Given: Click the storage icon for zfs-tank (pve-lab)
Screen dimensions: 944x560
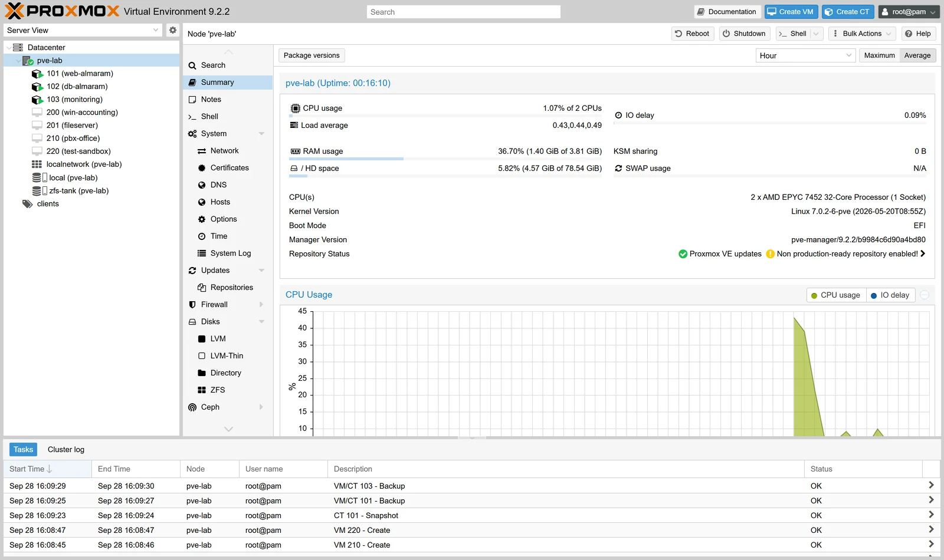Looking at the screenshot, I should click(x=39, y=191).
